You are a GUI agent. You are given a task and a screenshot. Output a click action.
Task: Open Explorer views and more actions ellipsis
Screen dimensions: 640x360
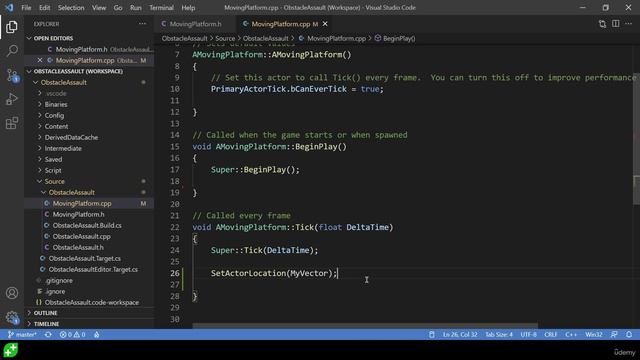pyautogui.click(x=142, y=24)
